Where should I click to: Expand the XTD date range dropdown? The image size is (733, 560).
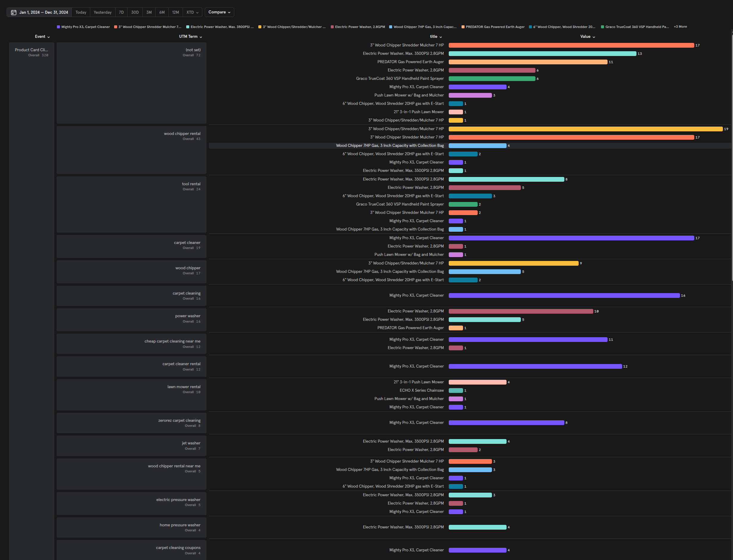pos(192,12)
